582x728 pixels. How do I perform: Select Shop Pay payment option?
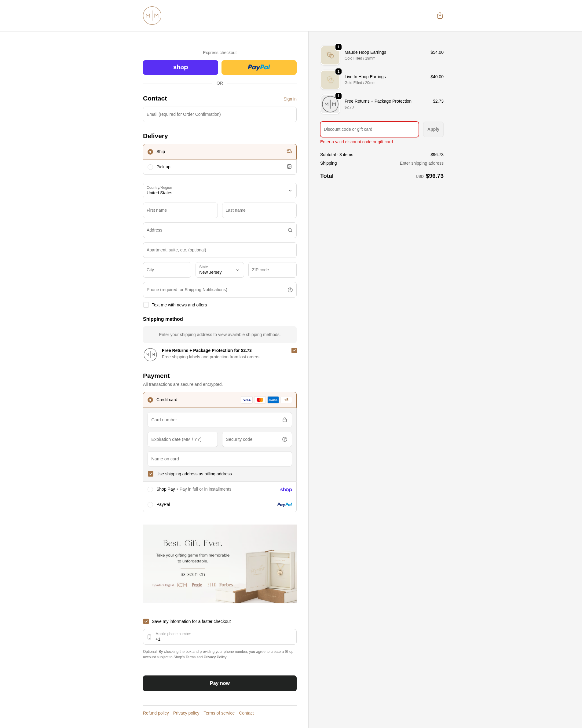click(x=220, y=489)
